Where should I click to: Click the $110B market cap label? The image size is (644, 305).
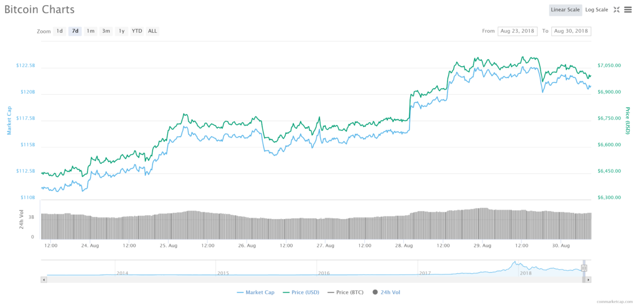coord(28,198)
